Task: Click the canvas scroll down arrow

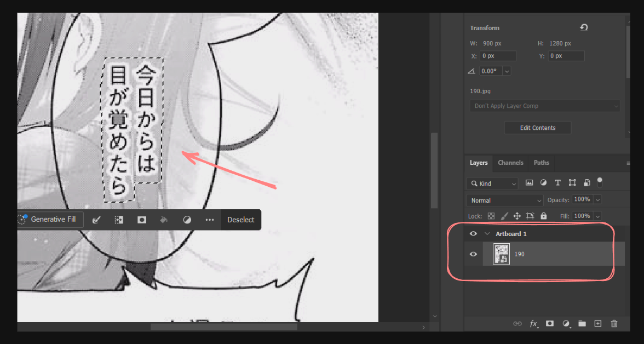Action: point(435,316)
